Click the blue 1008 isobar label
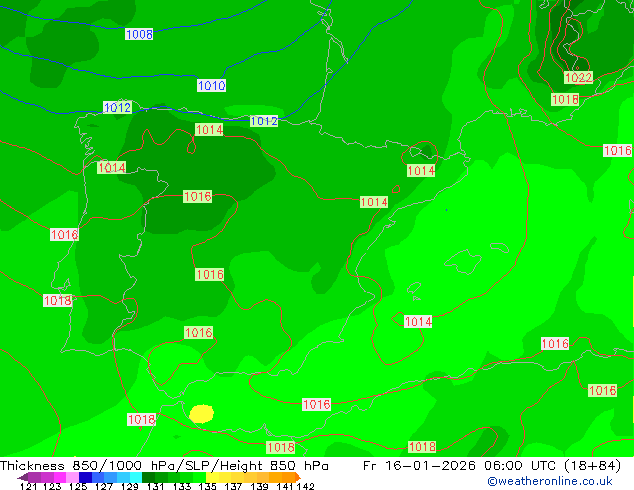The height and width of the screenshot is (490, 634). [139, 34]
